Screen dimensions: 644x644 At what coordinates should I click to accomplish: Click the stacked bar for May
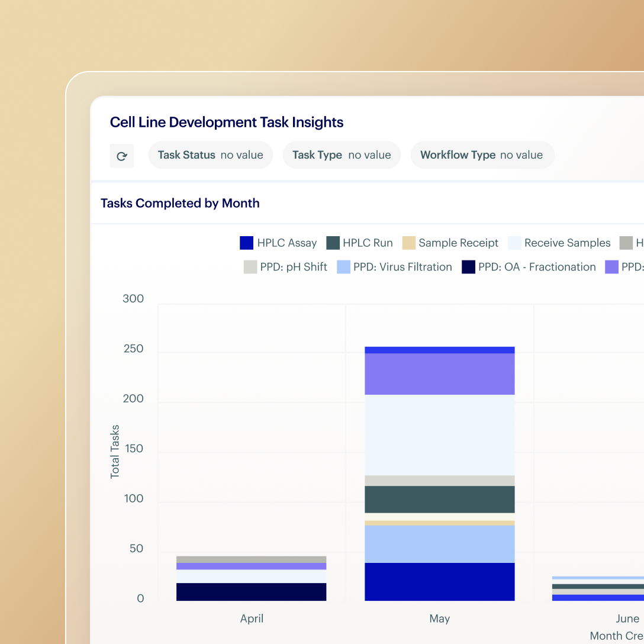click(x=439, y=474)
